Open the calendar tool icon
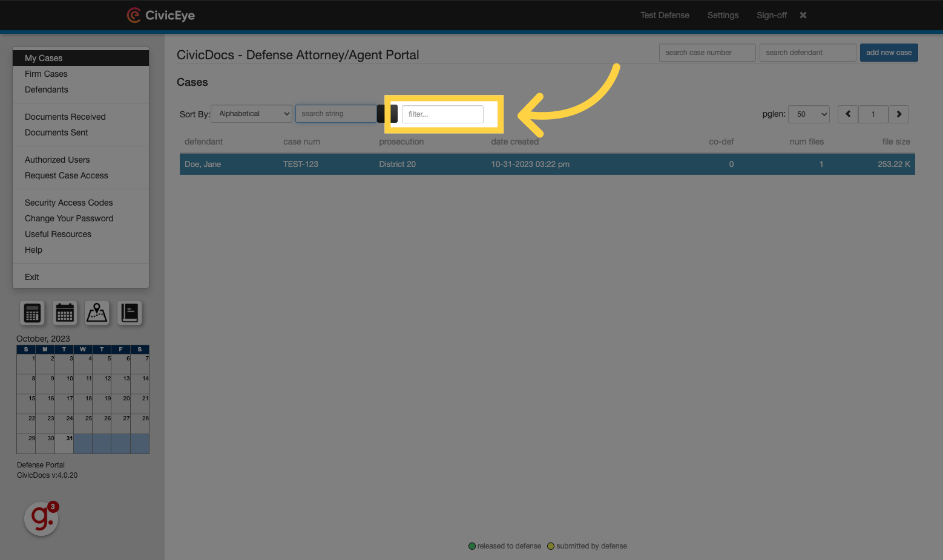The height and width of the screenshot is (560, 943). click(x=65, y=313)
